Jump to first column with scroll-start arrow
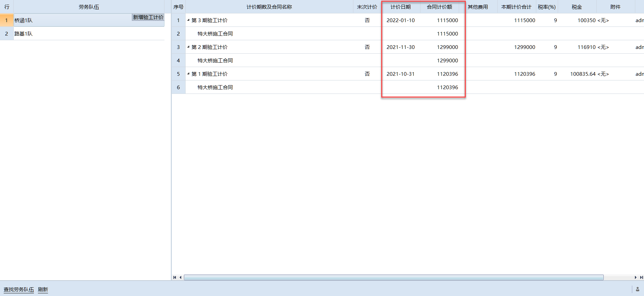Screen dimensions: 644x296 tap(175, 277)
